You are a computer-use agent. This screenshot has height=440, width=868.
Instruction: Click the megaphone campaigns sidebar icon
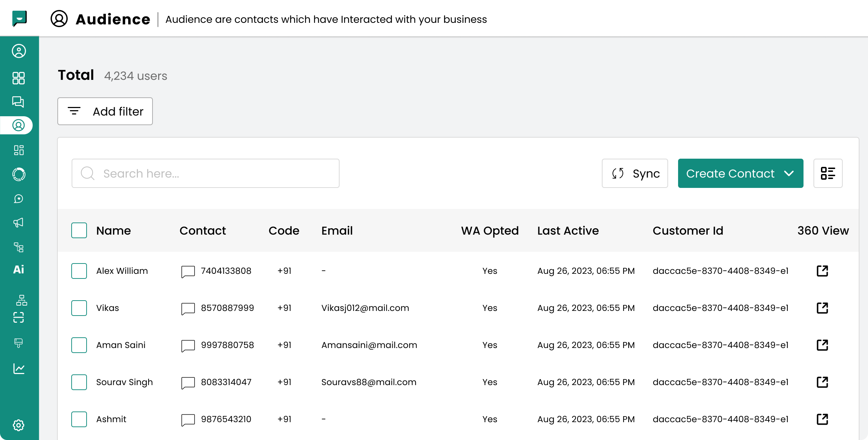point(19,223)
